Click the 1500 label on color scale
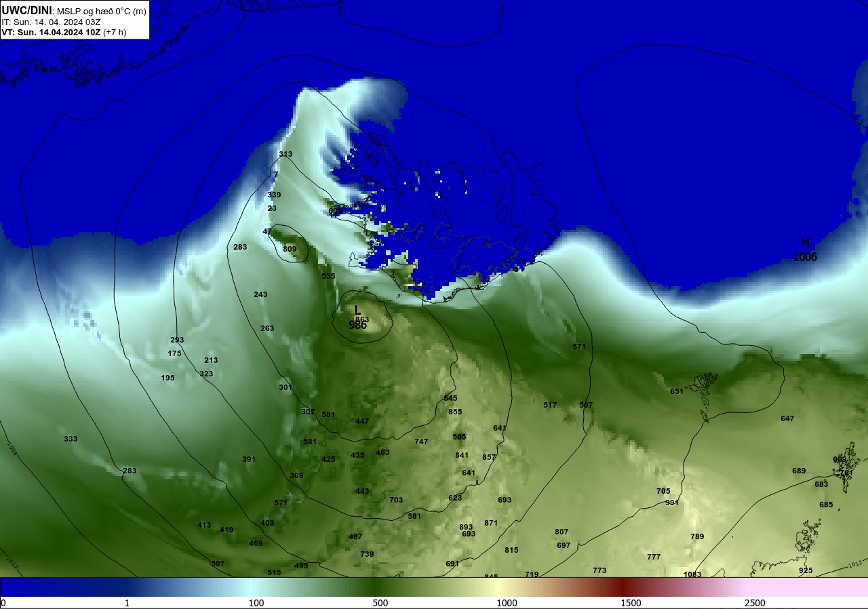 [x=631, y=603]
